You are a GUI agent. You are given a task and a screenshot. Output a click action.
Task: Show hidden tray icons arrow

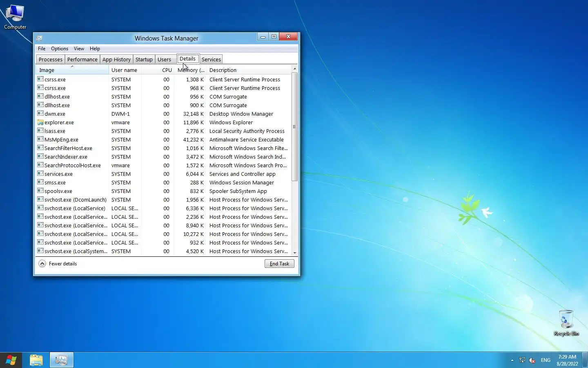pyautogui.click(x=512, y=360)
